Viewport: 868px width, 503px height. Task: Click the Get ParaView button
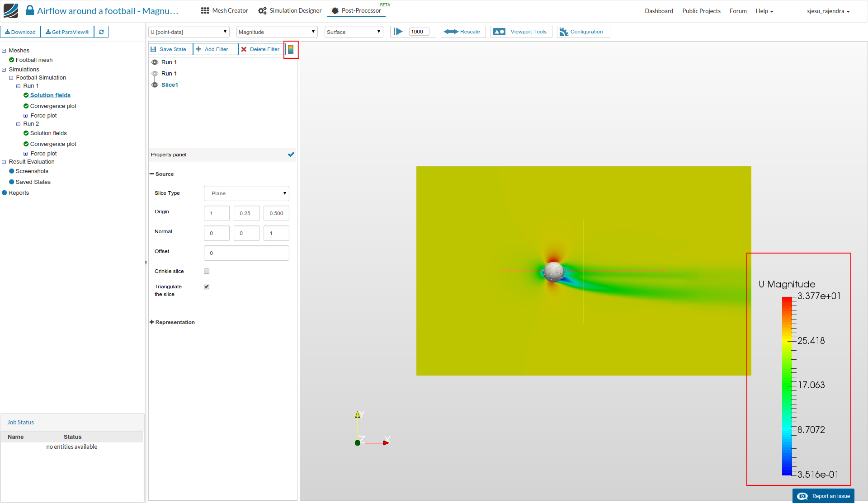tap(67, 32)
